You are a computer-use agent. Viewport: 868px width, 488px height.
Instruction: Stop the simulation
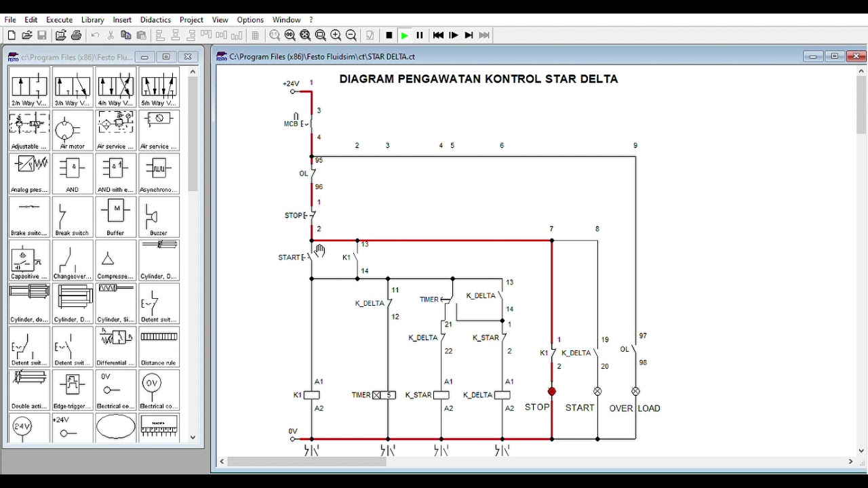pyautogui.click(x=389, y=35)
